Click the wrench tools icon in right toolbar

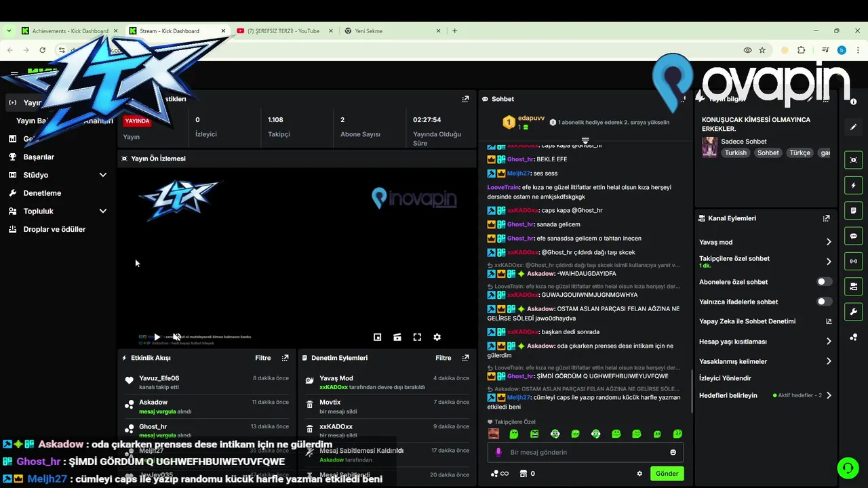[853, 312]
